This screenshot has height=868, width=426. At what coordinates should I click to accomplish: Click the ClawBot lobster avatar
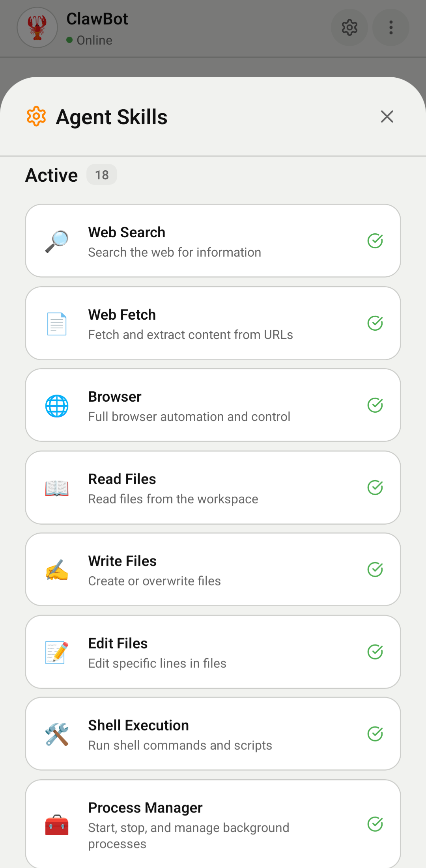tap(37, 28)
